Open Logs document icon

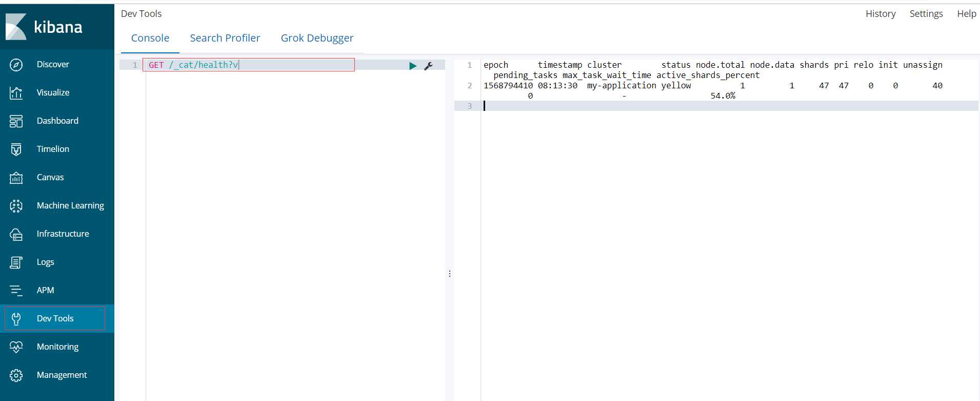tap(16, 262)
